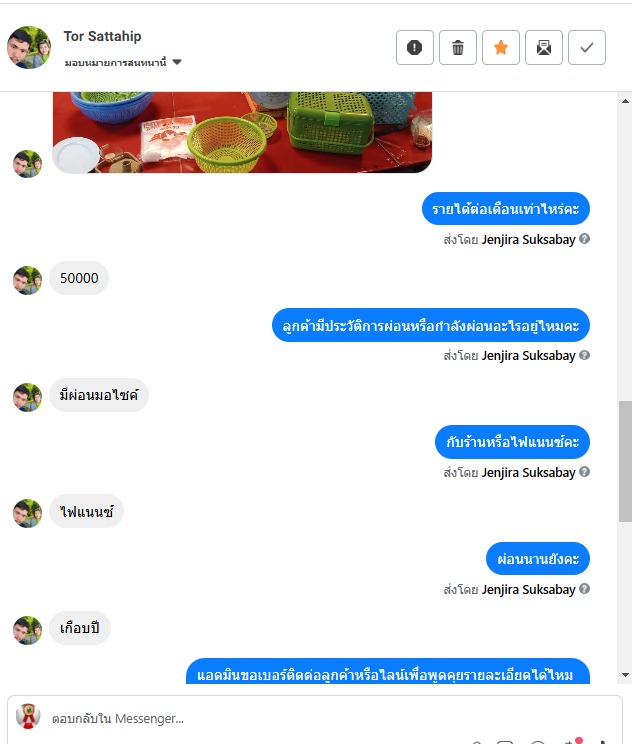Click the chat scrollbar thumb
Viewport: 632px width, 744px height.
pyautogui.click(x=625, y=462)
